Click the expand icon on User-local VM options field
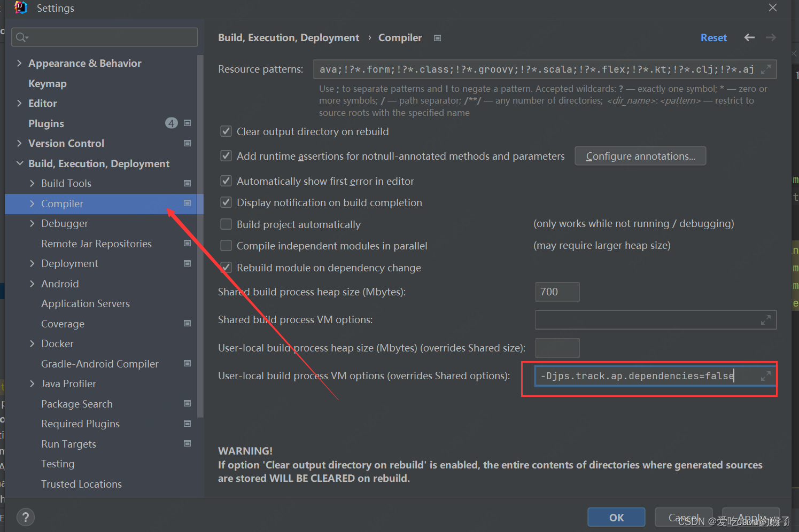This screenshot has height=532, width=799. (765, 375)
